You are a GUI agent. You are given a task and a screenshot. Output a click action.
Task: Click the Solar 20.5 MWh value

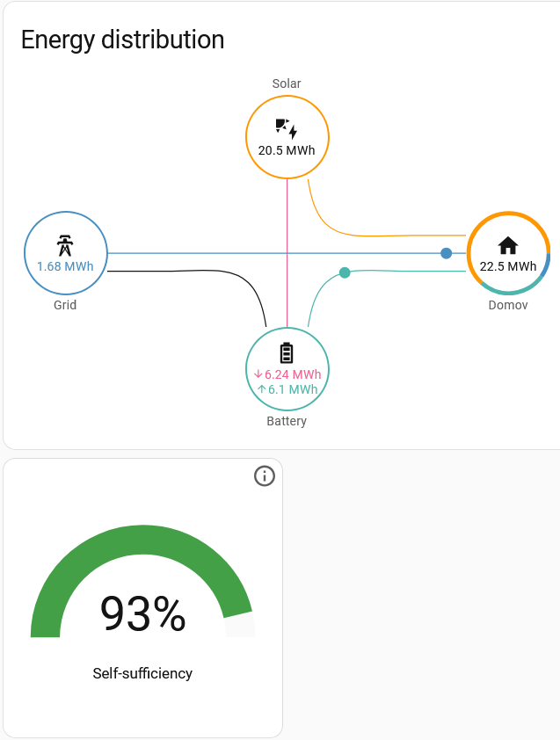(287, 150)
